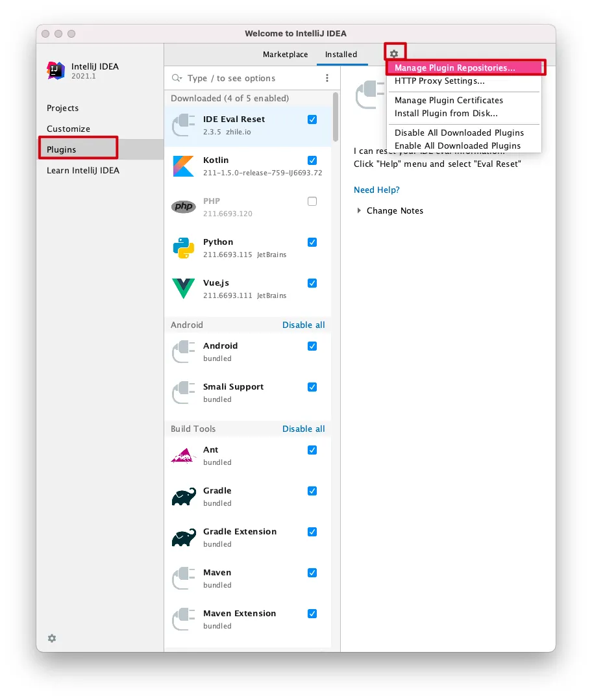Screen dimensions: 592x700
Task: Select Install Plugin from Disk
Action: [464, 114]
